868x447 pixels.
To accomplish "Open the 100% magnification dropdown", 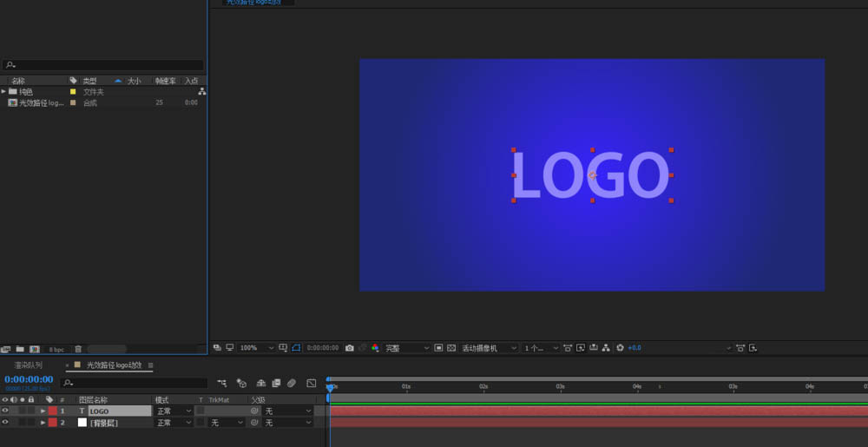I will pyautogui.click(x=257, y=348).
